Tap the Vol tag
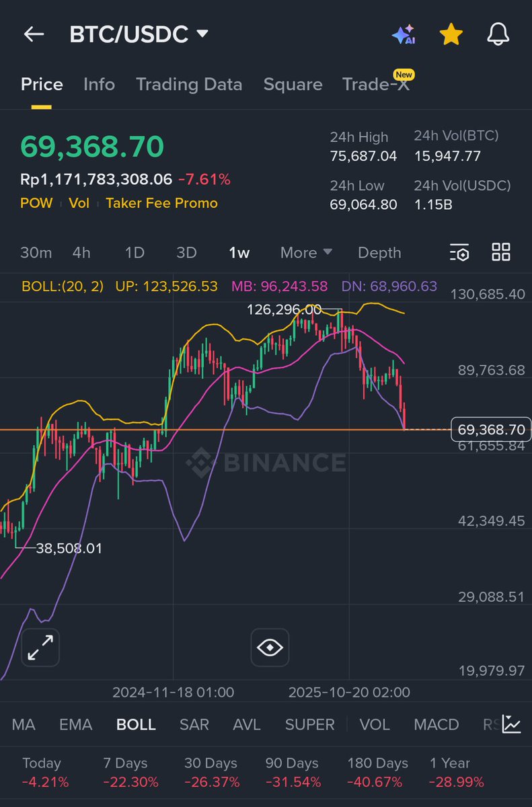 point(79,203)
